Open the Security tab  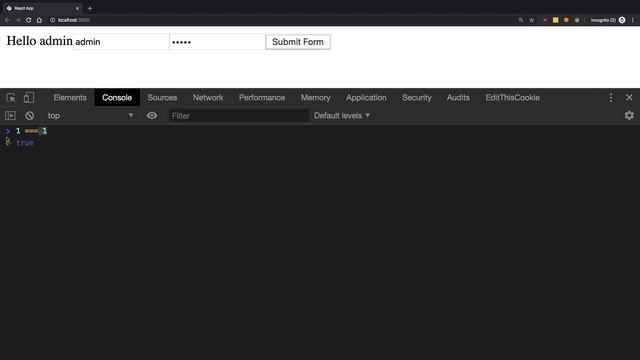pyautogui.click(x=417, y=98)
